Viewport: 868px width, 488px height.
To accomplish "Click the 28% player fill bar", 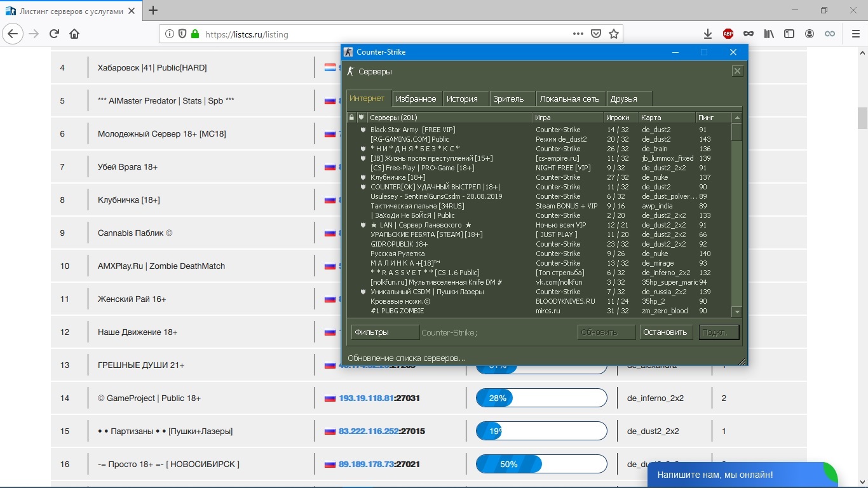I will point(541,398).
